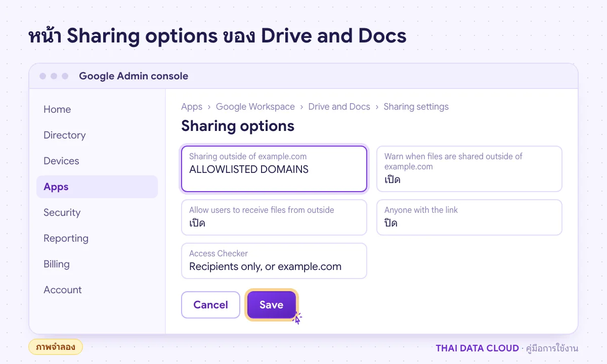Image resolution: width=607 pixels, height=364 pixels.
Task: Save the sharing options
Action: point(272,305)
